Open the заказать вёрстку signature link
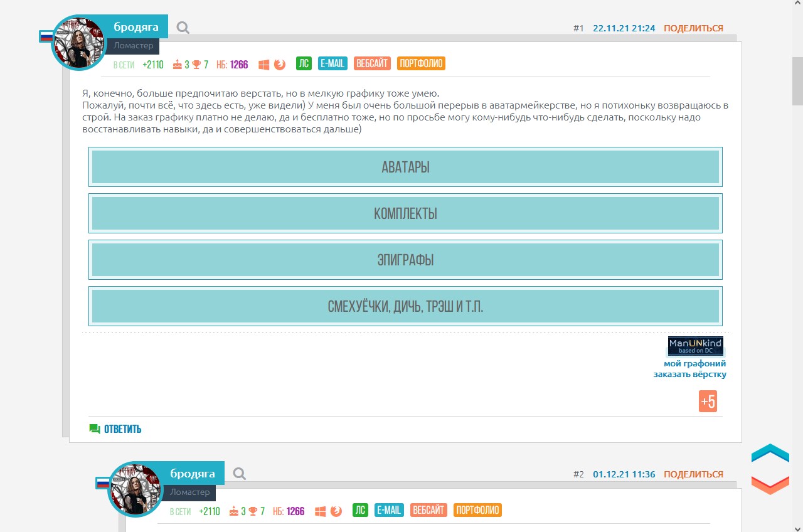The height and width of the screenshot is (532, 803). pyautogui.click(x=689, y=374)
